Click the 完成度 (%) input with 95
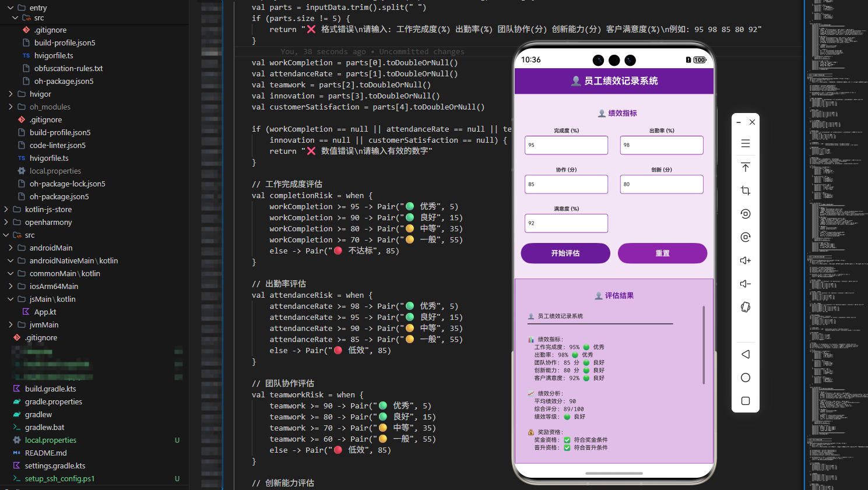Screen dimensions: 868x490 pyautogui.click(x=566, y=145)
